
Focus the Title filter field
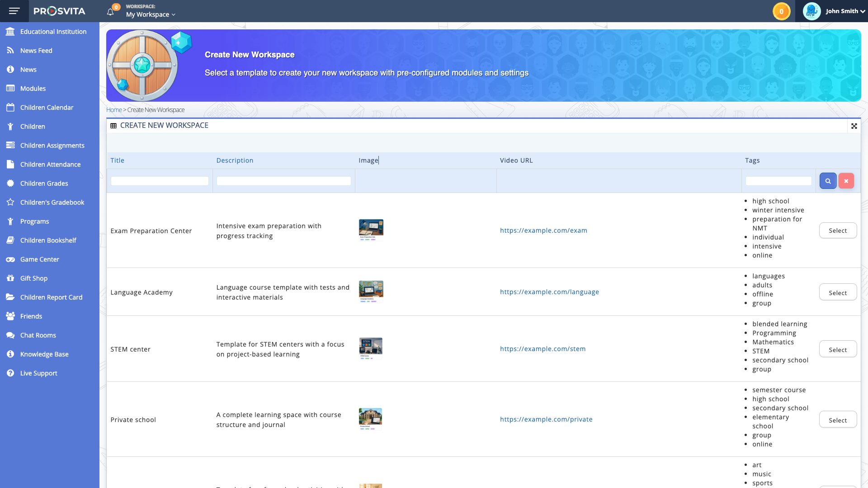click(160, 181)
